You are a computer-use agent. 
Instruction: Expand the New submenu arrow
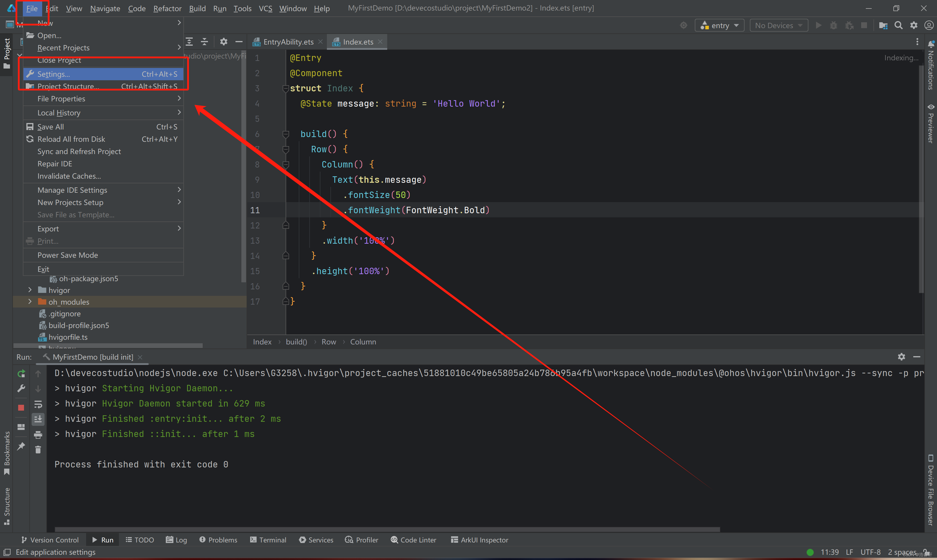click(179, 23)
